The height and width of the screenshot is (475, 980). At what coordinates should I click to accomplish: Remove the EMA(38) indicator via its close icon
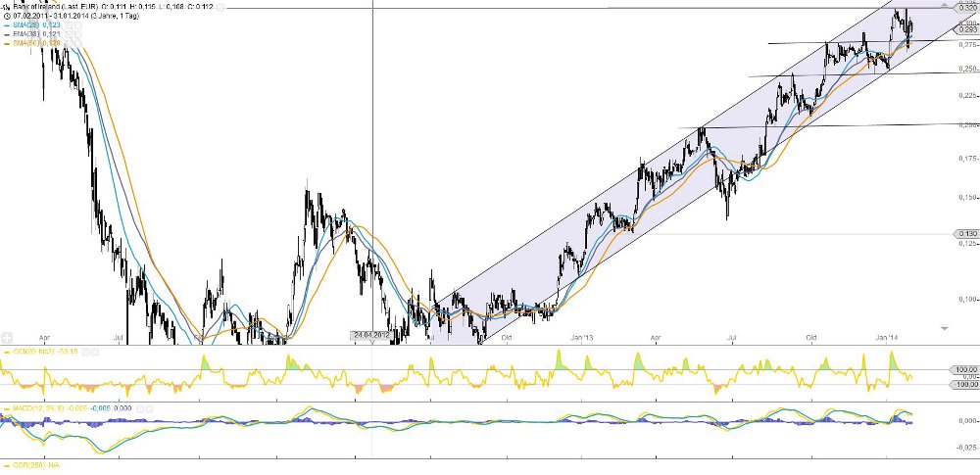click(77, 33)
